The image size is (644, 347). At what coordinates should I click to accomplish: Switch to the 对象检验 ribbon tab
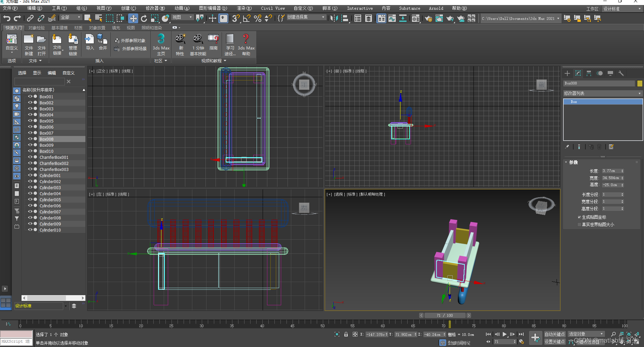click(36, 28)
